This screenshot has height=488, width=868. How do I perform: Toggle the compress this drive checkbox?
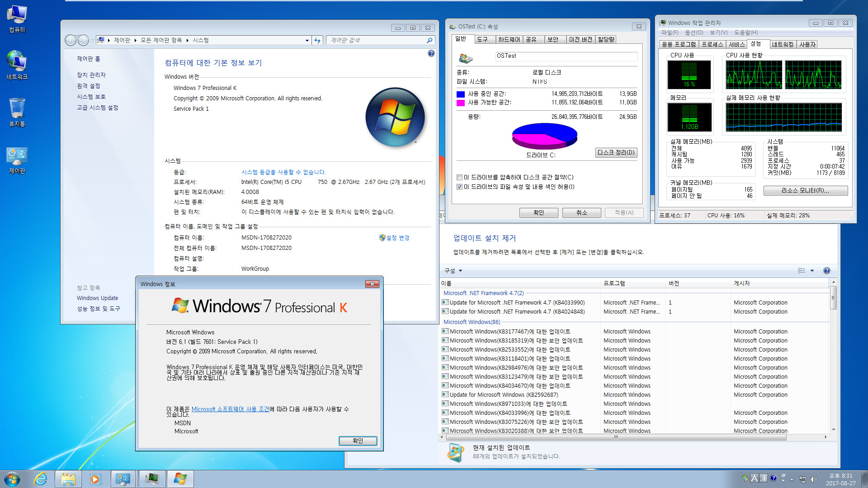coord(460,177)
